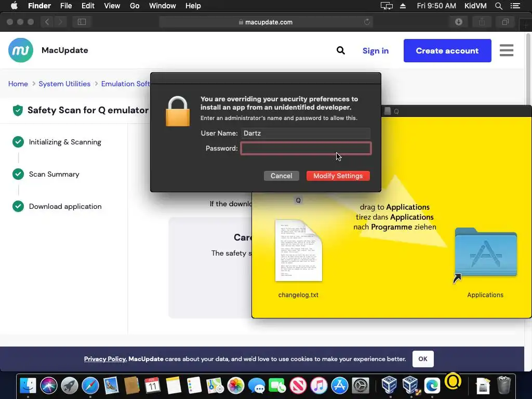
Task: Open News from the Dock
Action: point(298,386)
